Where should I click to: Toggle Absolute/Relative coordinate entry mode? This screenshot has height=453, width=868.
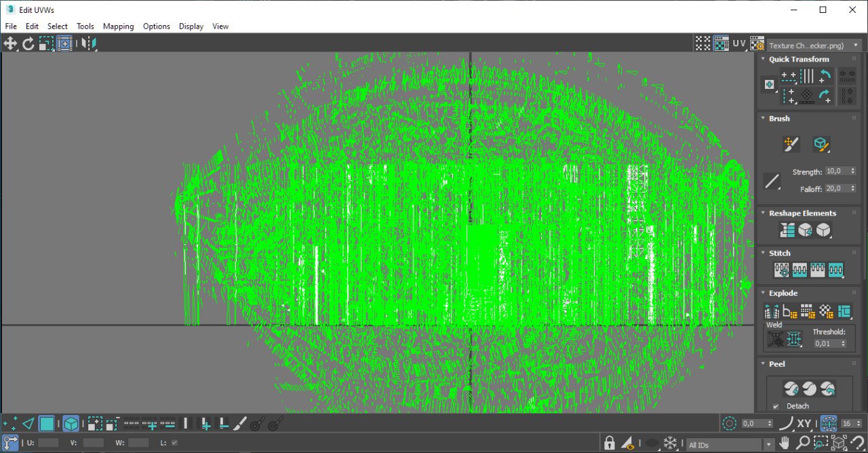pyautogui.click(x=11, y=443)
